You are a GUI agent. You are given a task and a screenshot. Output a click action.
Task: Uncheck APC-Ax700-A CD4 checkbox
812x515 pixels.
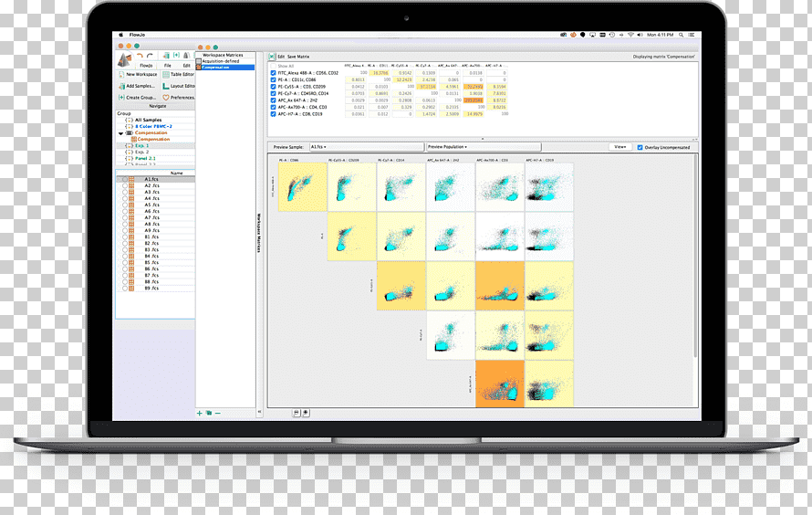click(x=273, y=107)
